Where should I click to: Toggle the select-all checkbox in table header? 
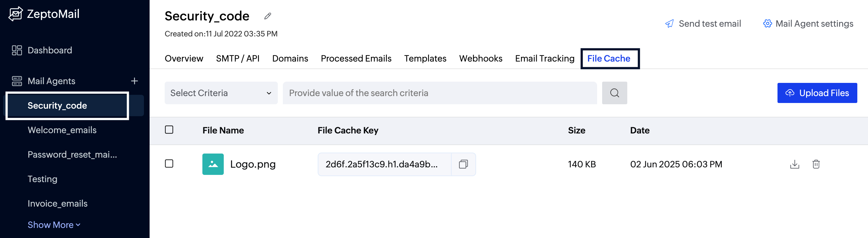tap(169, 130)
